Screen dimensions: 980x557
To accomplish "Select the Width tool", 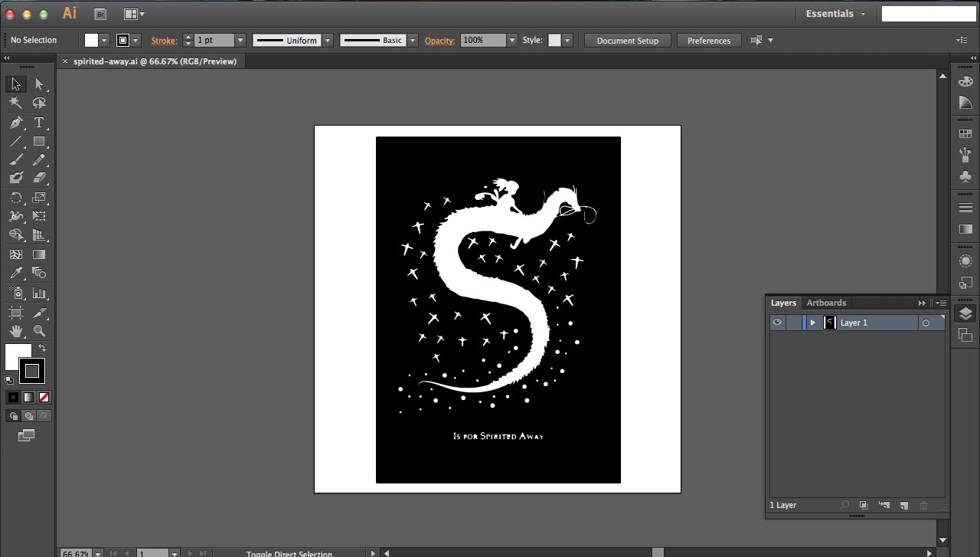I will click(16, 216).
